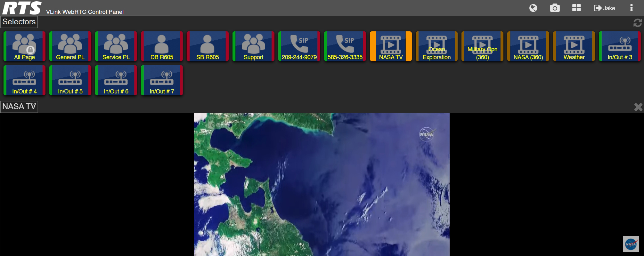Select the In/Out # 4 radio interface icon
Image resolution: width=644 pixels, height=256 pixels.
tap(24, 80)
